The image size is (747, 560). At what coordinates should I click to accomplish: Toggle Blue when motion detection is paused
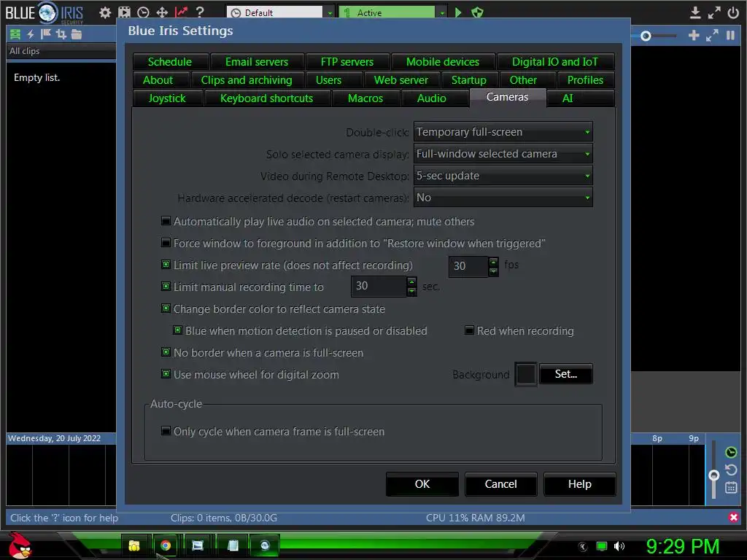pyautogui.click(x=178, y=330)
